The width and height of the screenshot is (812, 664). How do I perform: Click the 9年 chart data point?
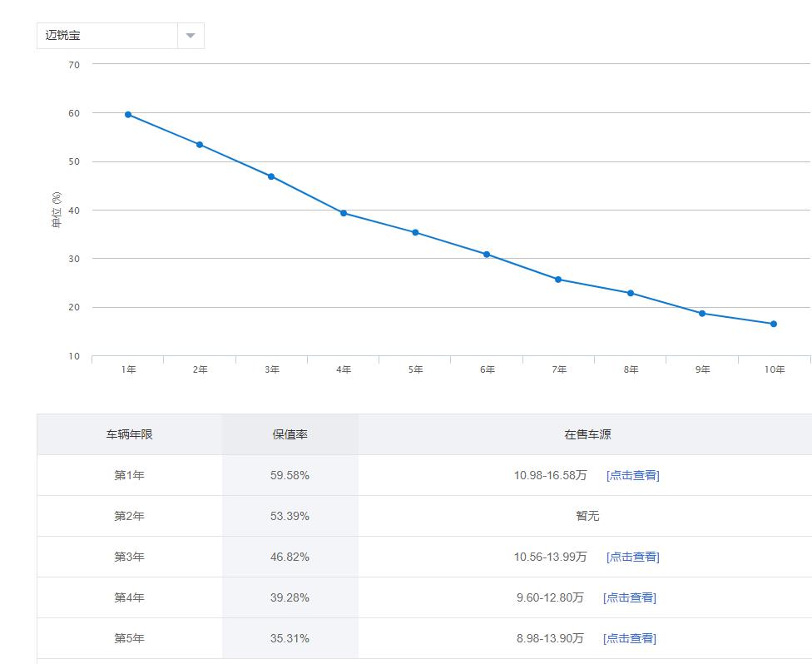[702, 314]
